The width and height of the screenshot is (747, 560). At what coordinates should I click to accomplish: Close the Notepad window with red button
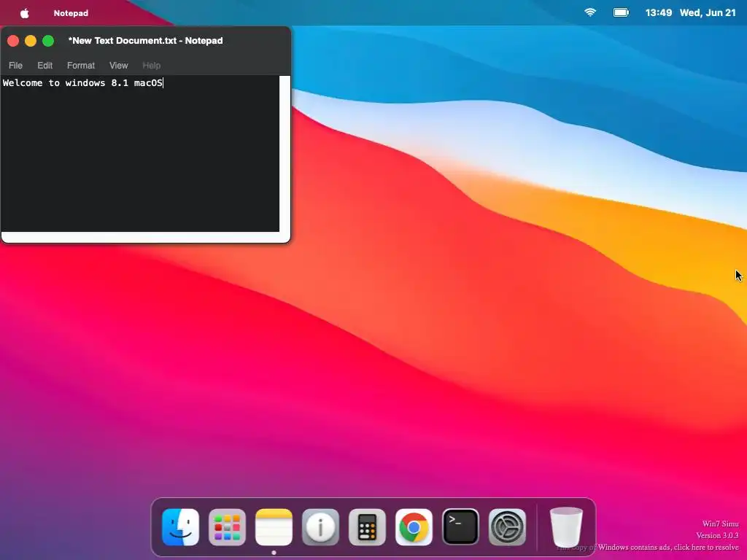13,41
